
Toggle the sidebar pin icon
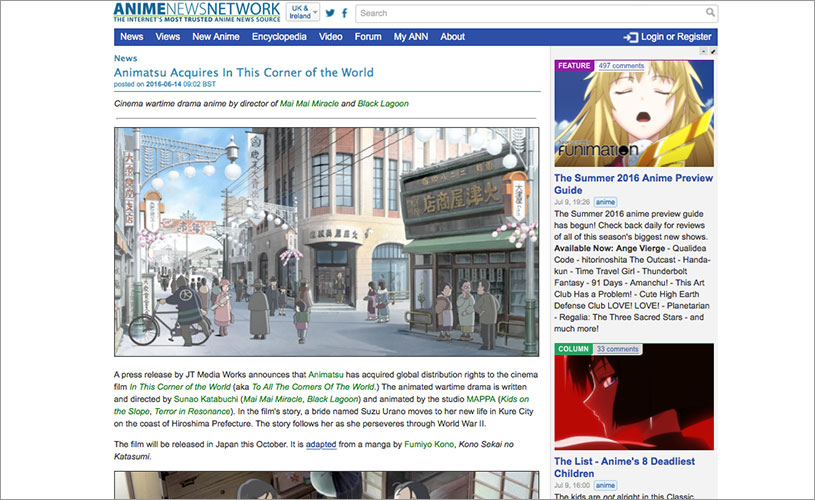(712, 51)
